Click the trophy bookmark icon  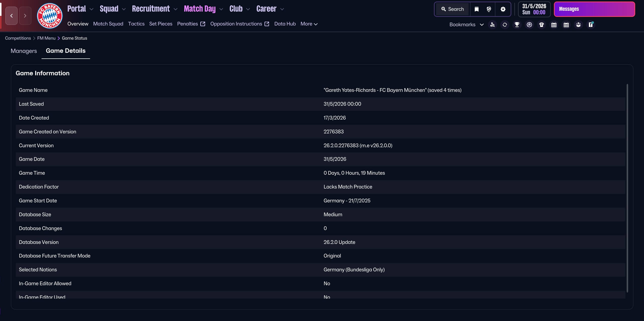[x=517, y=25]
